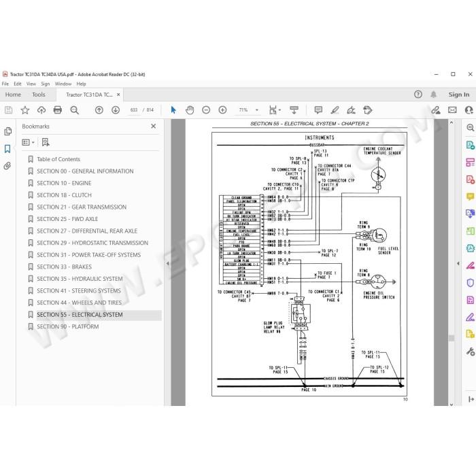Go to next page arrow

coord(116,110)
